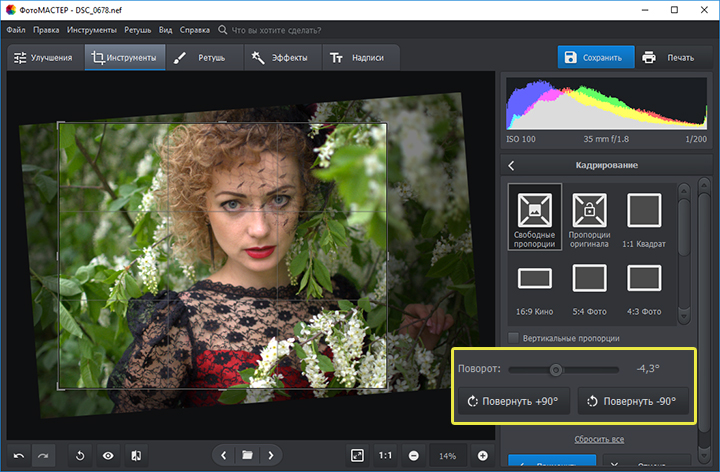720x472 pixels.
Task: Click the Повернуть +90° button
Action: coord(514,402)
